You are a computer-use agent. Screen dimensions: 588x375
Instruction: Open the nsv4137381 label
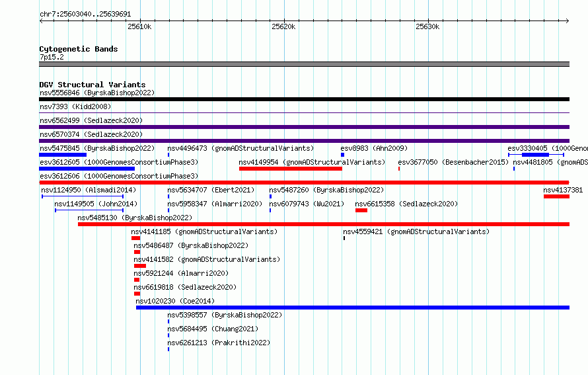pyautogui.click(x=563, y=190)
